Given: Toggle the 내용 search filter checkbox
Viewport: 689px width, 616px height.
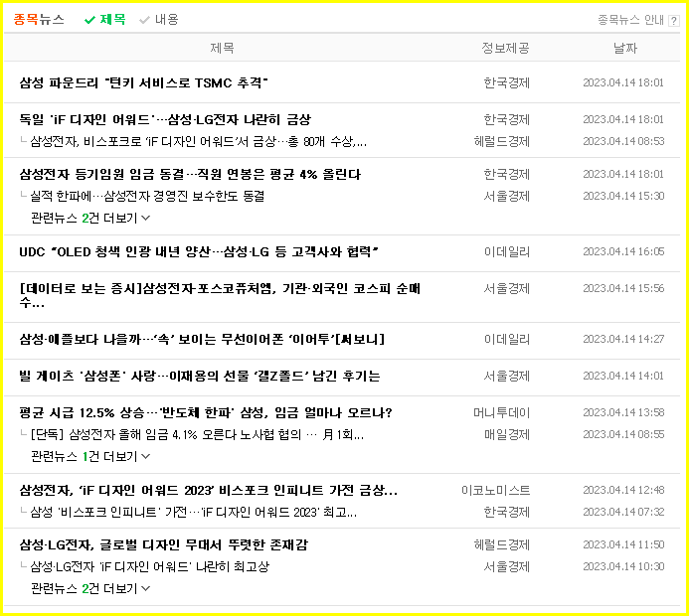Looking at the screenshot, I should click(159, 19).
